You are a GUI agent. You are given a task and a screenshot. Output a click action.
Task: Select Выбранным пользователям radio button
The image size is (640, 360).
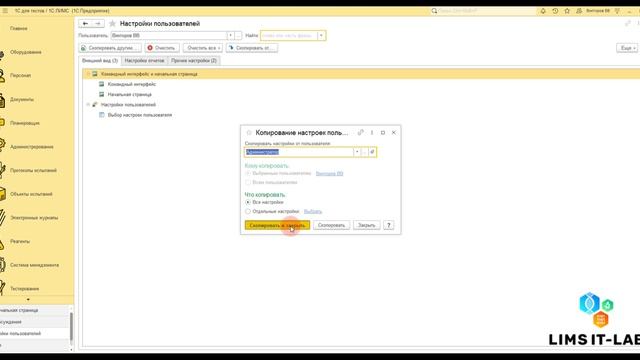[248, 173]
